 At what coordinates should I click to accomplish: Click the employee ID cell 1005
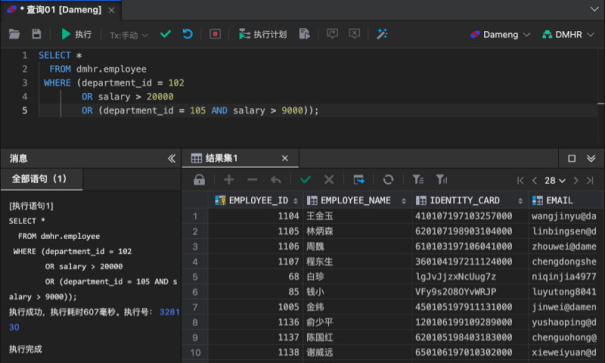coord(256,307)
